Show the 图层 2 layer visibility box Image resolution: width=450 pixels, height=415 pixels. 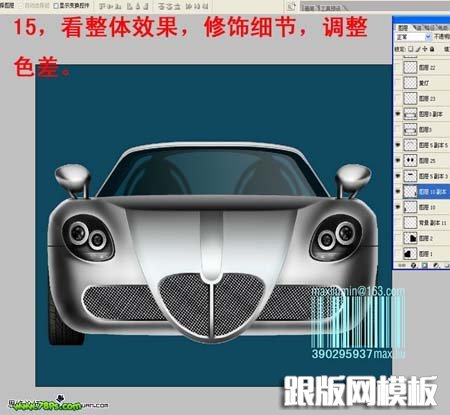(397, 238)
